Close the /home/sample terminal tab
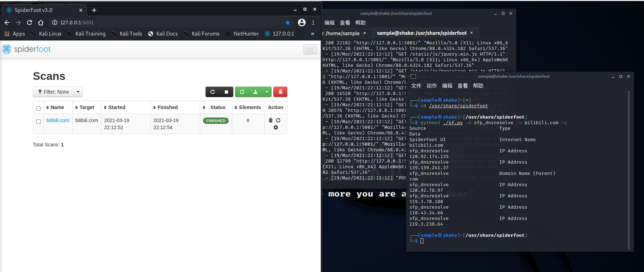644x272 pixels. click(x=365, y=33)
